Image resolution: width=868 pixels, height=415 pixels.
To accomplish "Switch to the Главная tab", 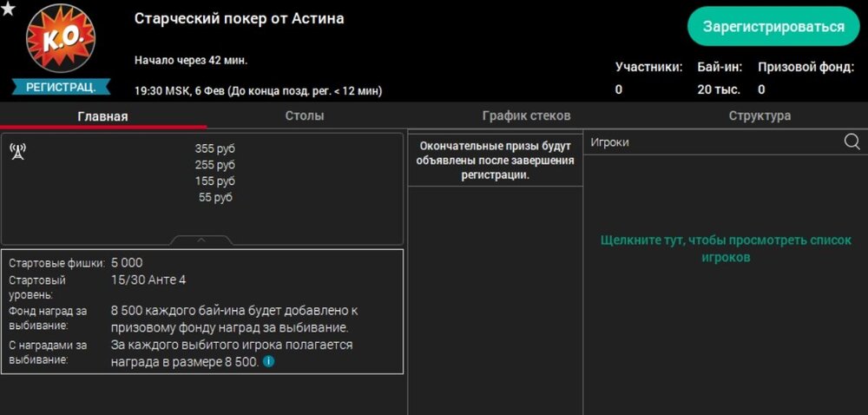I will pyautogui.click(x=102, y=116).
